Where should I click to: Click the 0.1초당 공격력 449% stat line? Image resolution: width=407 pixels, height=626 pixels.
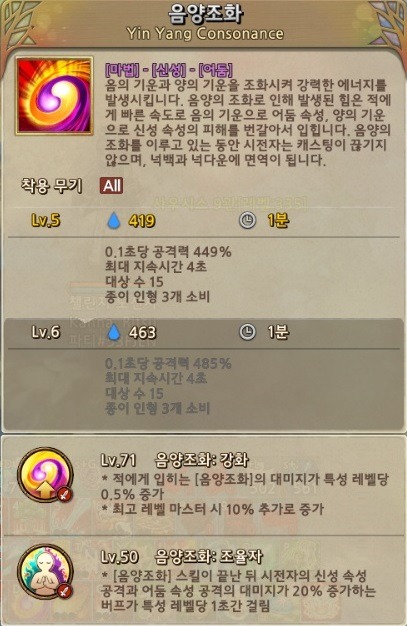[x=168, y=252]
